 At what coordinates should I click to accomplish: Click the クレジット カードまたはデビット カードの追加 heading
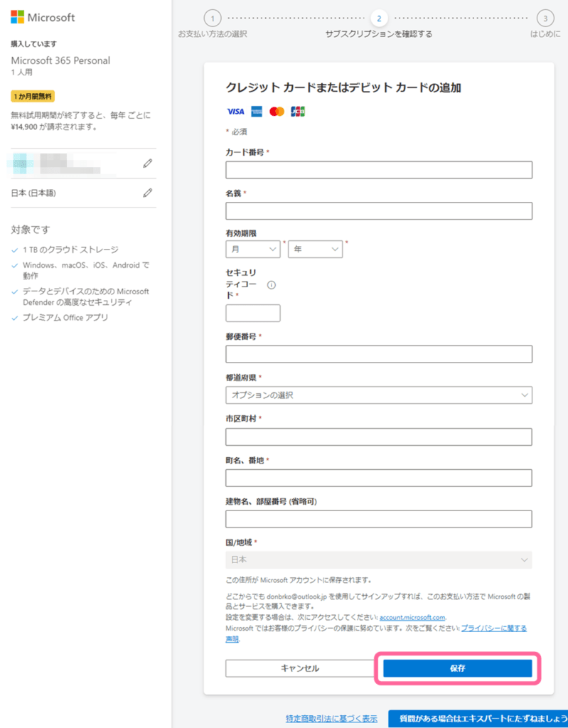343,87
